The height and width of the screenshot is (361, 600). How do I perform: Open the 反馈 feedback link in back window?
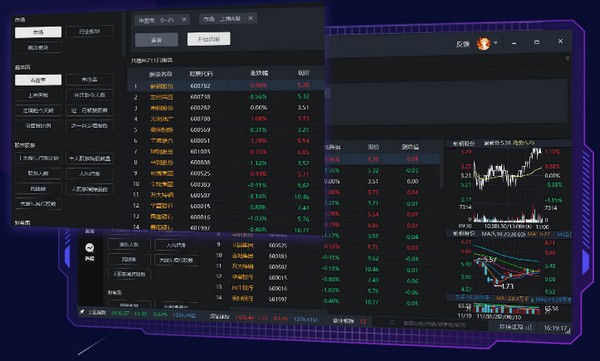pyautogui.click(x=462, y=44)
